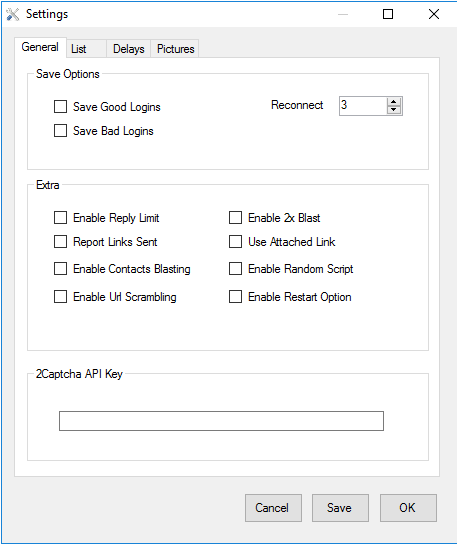Viewport: 457px width, 544px height.
Task: Check the Report Links Sent option
Action: [60, 242]
